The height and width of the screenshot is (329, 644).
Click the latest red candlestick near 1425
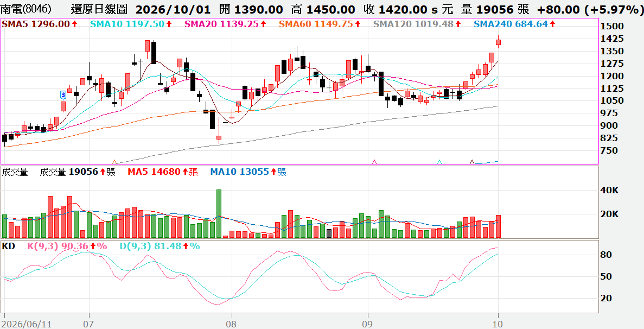[x=498, y=42]
